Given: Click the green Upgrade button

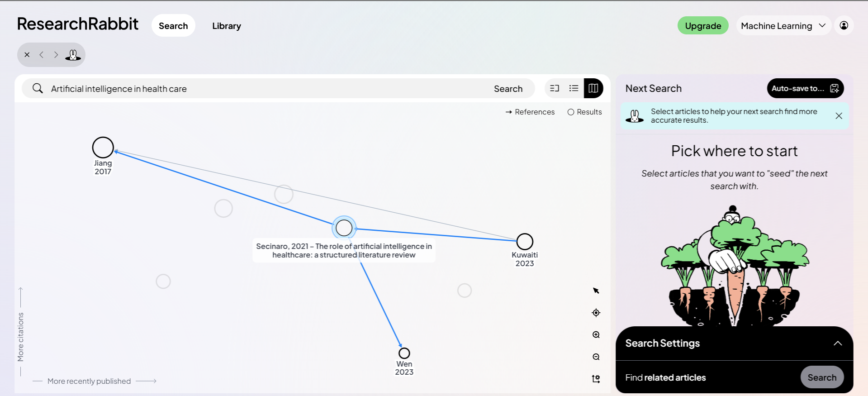Looking at the screenshot, I should pyautogui.click(x=703, y=26).
